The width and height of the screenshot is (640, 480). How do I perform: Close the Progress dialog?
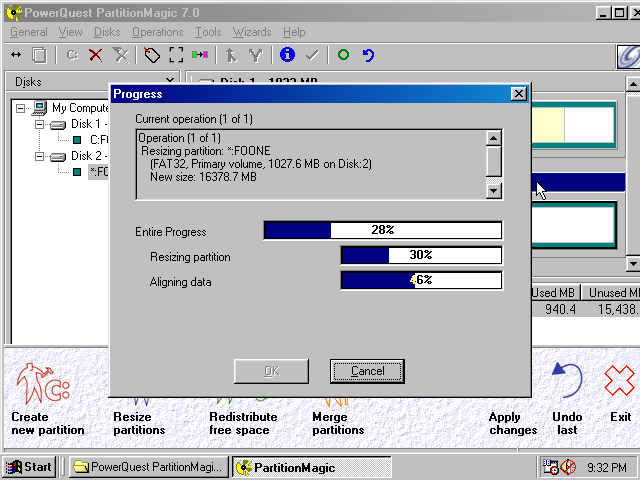(x=518, y=94)
